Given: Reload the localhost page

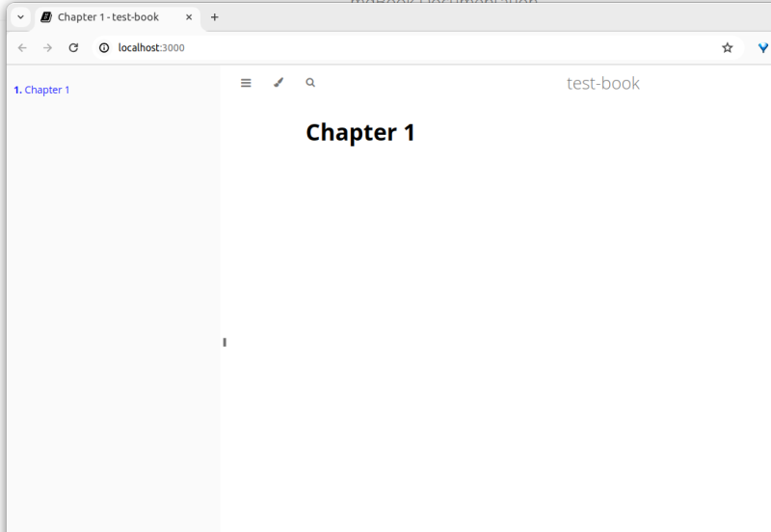Looking at the screenshot, I should tap(73, 47).
